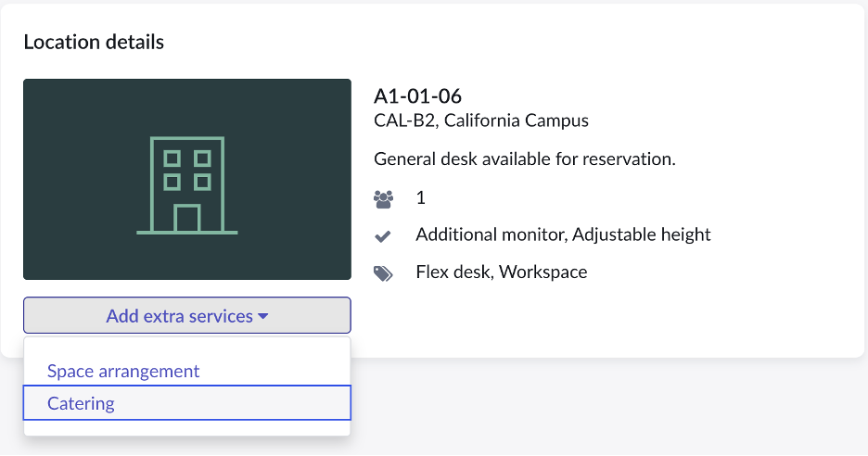Click the word Workspace in the tags

point(543,272)
